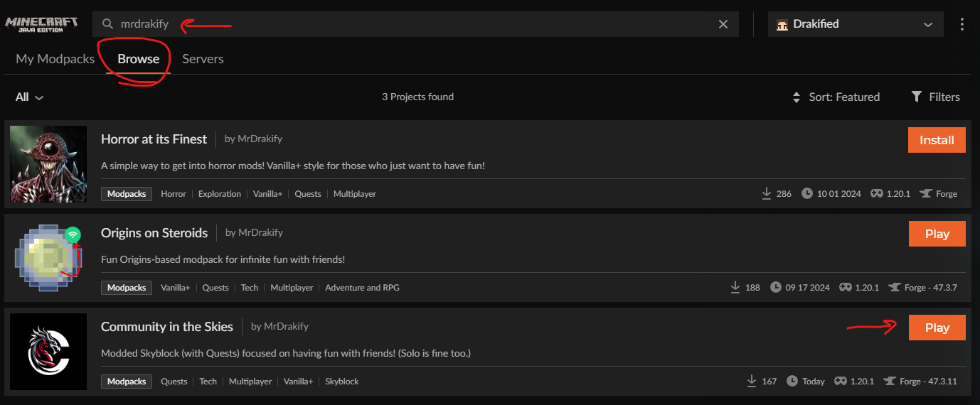This screenshot has height=405, width=980.
Task: Click the Minecraft Java Edition logo
Action: (41, 24)
